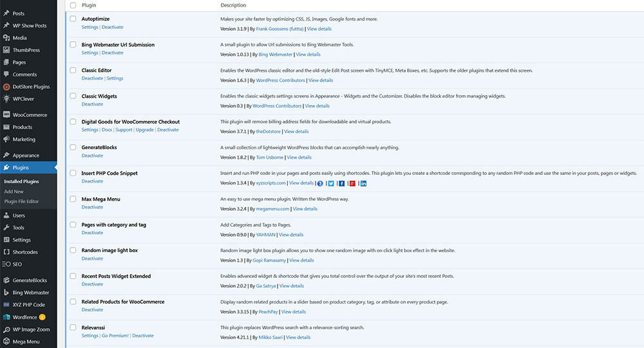Click the WooCommerce sidebar icon
Image resolution: width=644 pixels, height=348 pixels.
point(6,115)
